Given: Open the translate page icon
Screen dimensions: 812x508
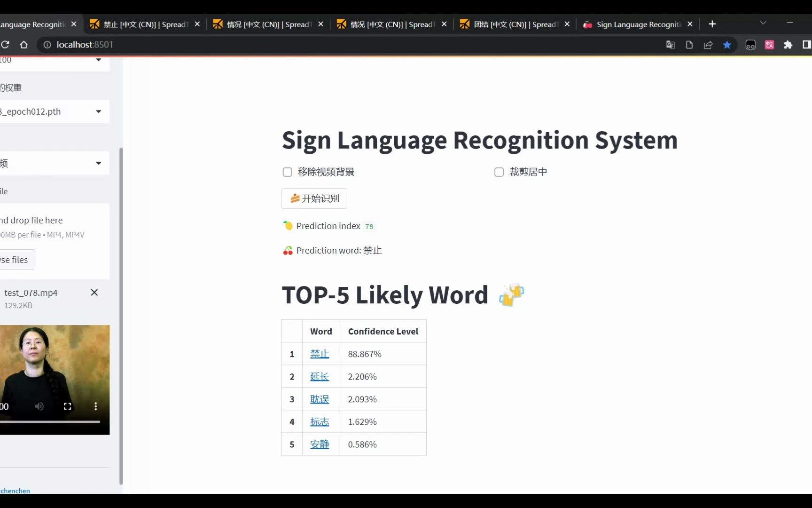Looking at the screenshot, I should [x=671, y=45].
